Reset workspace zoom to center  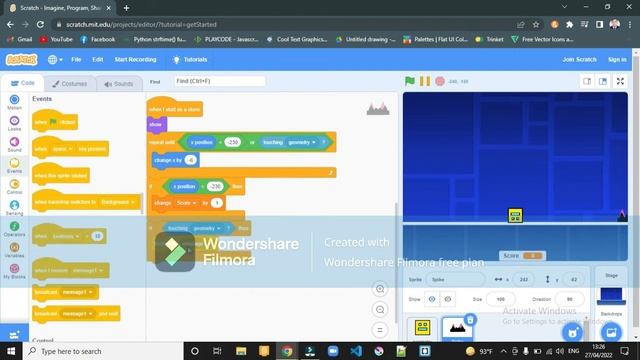(x=380, y=330)
